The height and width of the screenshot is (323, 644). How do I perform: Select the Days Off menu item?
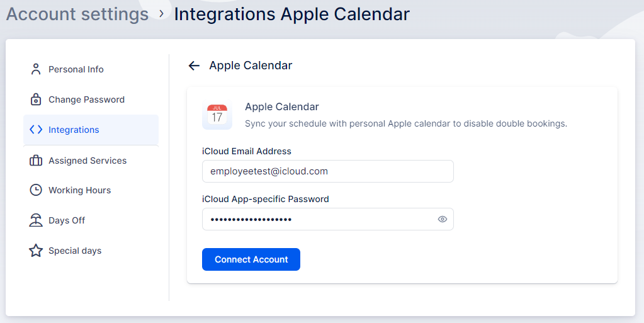(67, 220)
